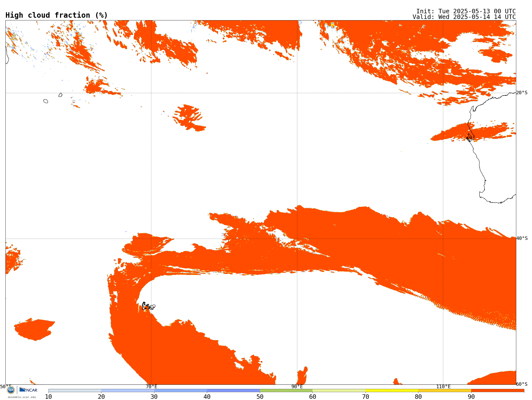Click the colorbar tick label 60
The height and width of the screenshot is (400, 532).
[x=313, y=397]
